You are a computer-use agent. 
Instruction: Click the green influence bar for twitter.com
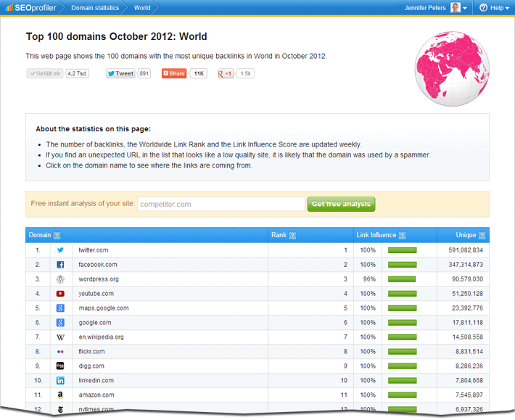pyautogui.click(x=403, y=250)
